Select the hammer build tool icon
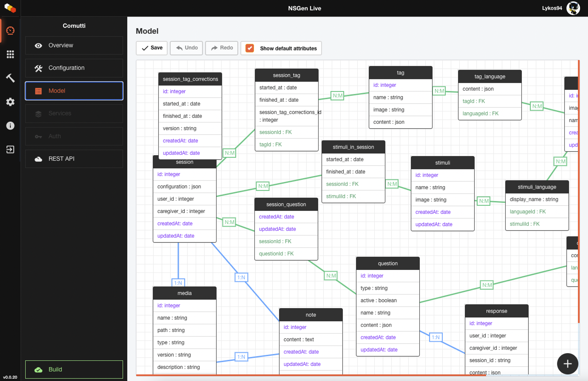Viewport: 588px width, 381px height. (10, 78)
